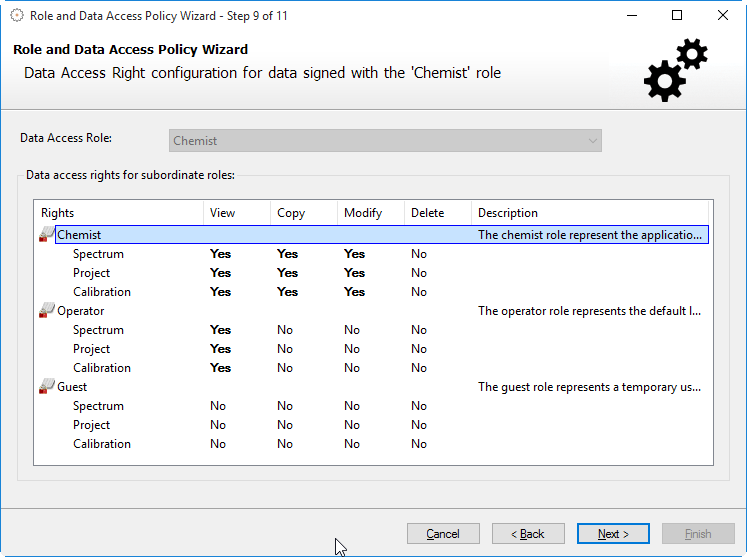The image size is (747, 557).
Task: Toggle Operator Calibration Modify right
Action: click(x=351, y=368)
